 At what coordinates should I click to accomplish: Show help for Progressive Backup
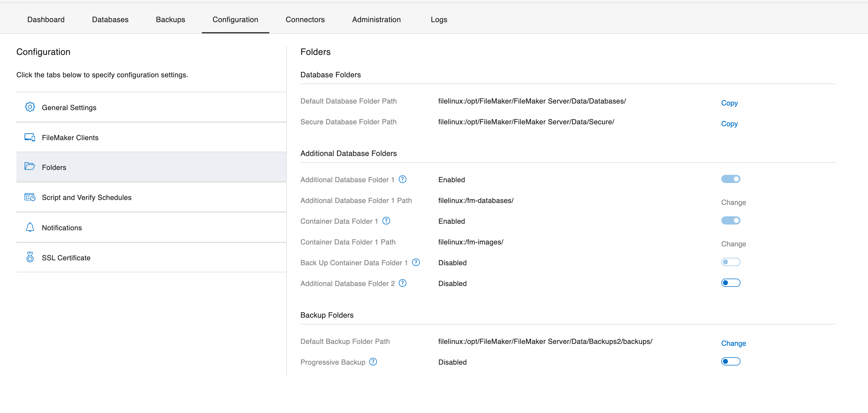click(373, 361)
